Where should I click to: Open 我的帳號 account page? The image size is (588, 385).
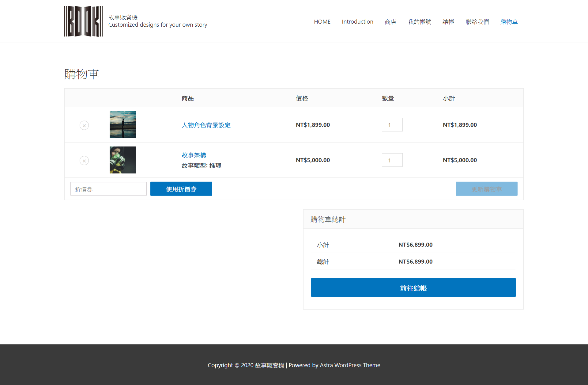tap(419, 22)
